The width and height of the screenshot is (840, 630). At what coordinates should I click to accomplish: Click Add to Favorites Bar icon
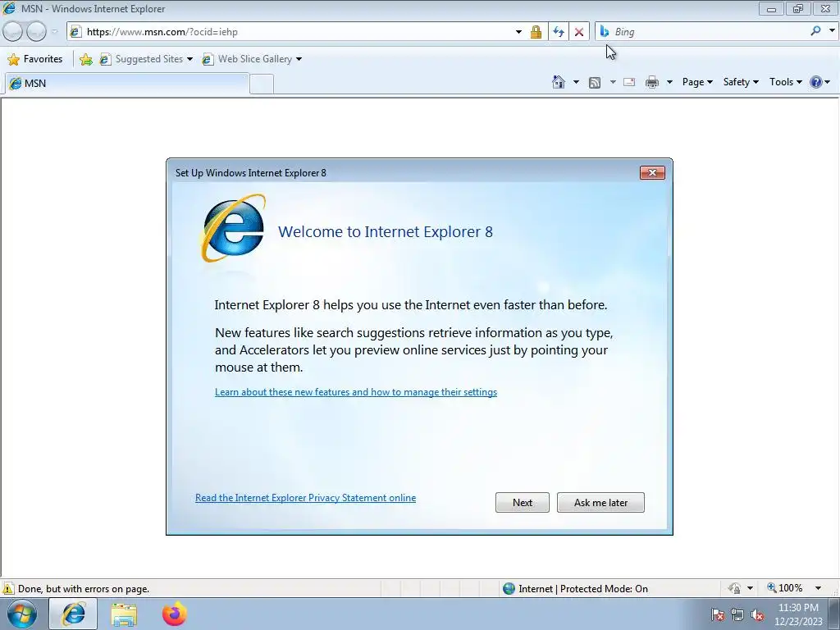pos(85,59)
